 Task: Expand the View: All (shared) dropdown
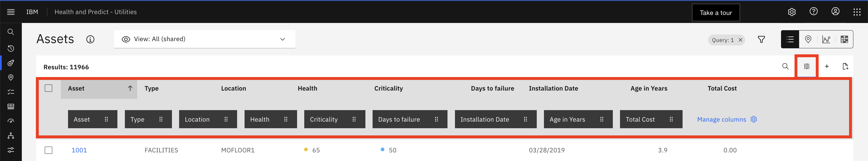point(205,39)
